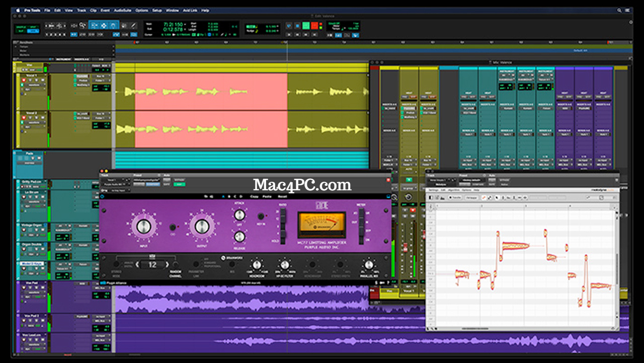
Task: Toggle Key In button on MC77
Action: (x=261, y=216)
